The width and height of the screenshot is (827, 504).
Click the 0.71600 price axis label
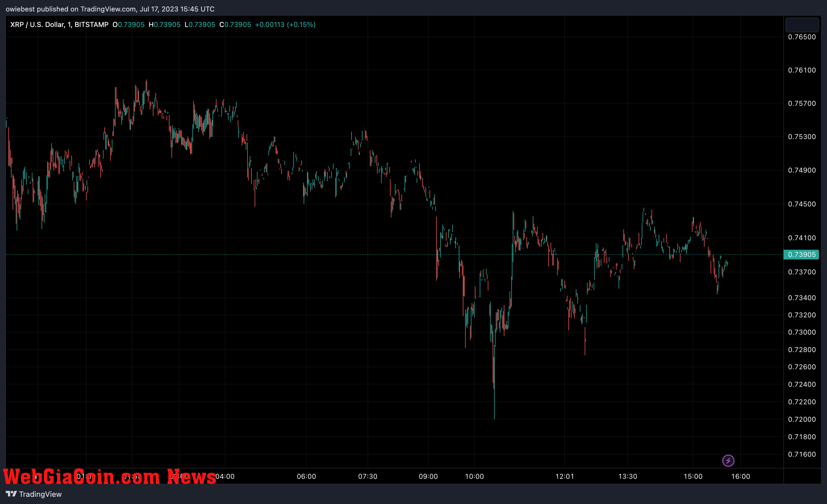pos(802,454)
